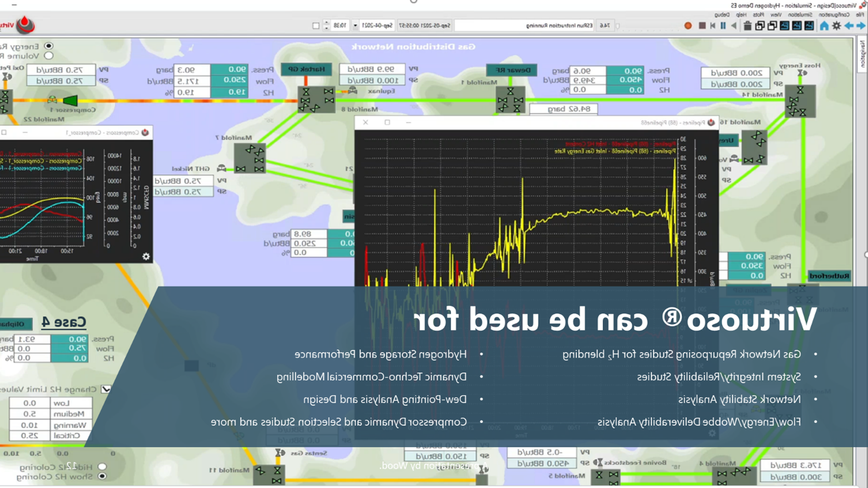Image resolution: width=868 pixels, height=488 pixels.
Task: Increase the 10:38 time with up stepper
Action: 326,23
